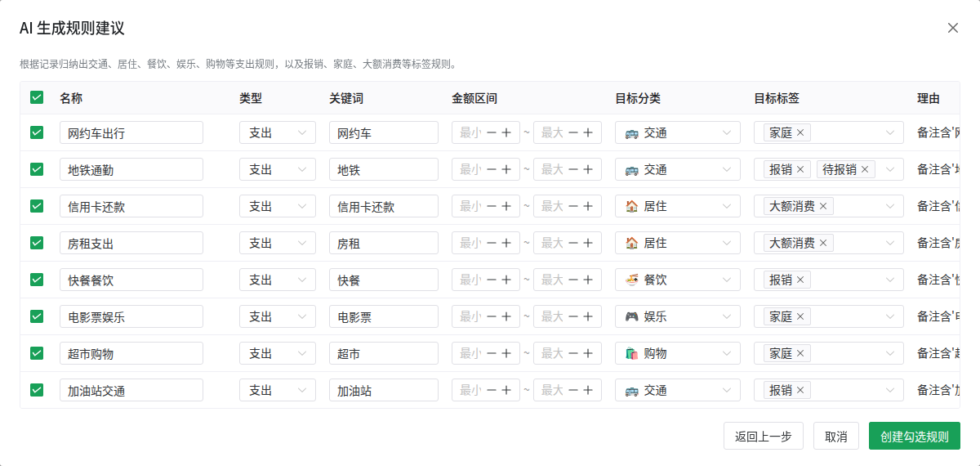This screenshot has height=466, width=980.
Task: Decrease maximum amount for 地铁通勤 row
Action: click(x=573, y=169)
